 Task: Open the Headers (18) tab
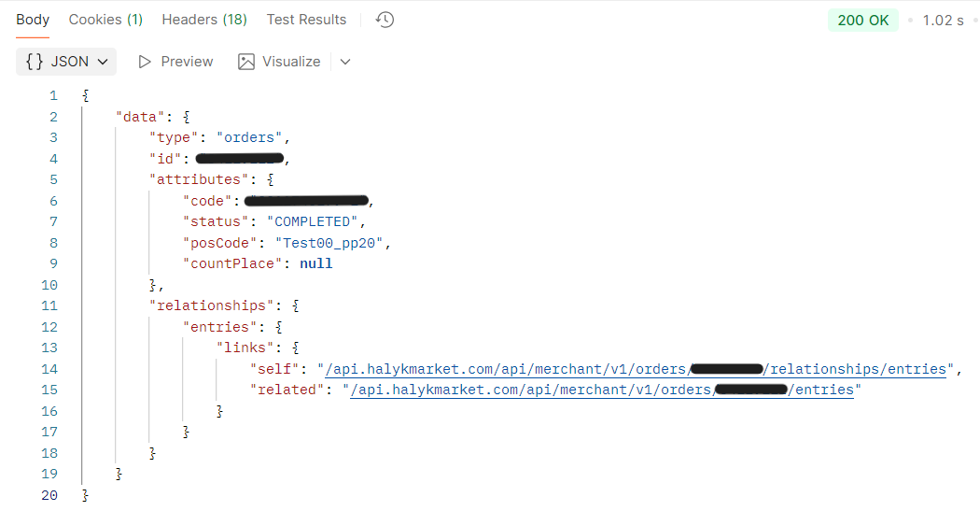pos(204,20)
